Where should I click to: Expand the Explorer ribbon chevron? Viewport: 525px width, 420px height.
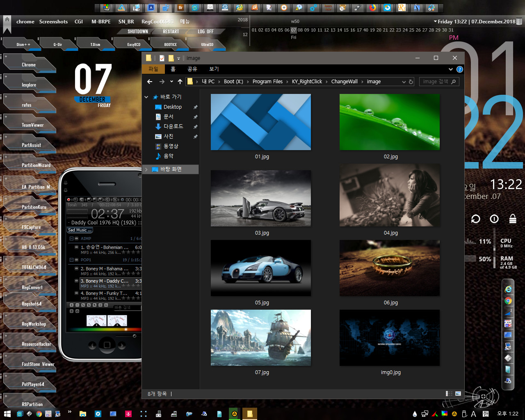(x=451, y=69)
